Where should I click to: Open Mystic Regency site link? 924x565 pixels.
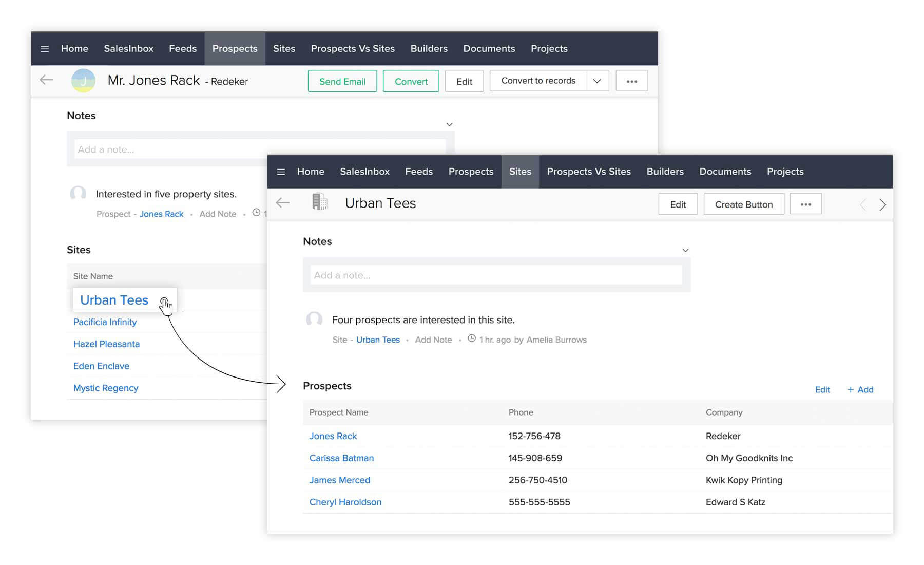(x=106, y=388)
